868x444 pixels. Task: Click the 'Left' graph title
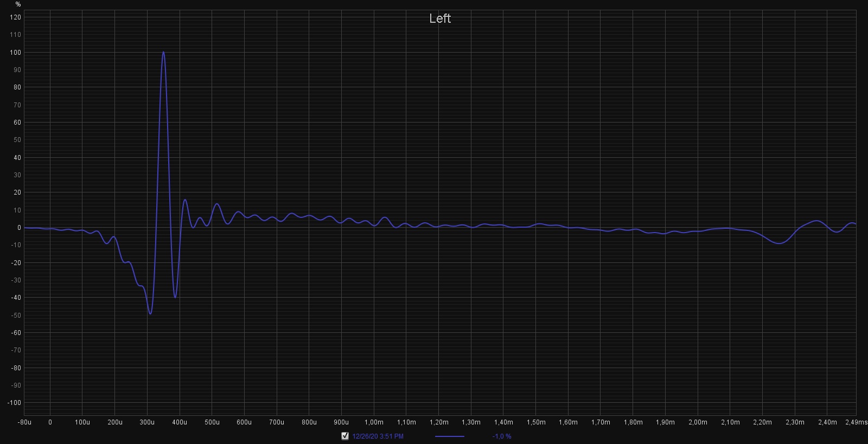[x=440, y=18]
